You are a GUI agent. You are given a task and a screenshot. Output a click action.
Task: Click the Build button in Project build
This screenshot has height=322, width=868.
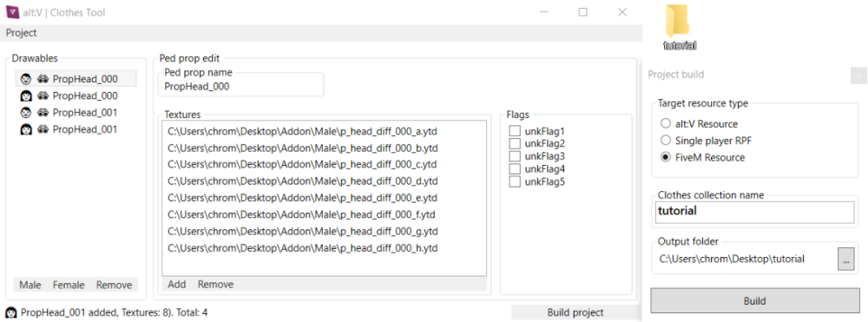754,301
